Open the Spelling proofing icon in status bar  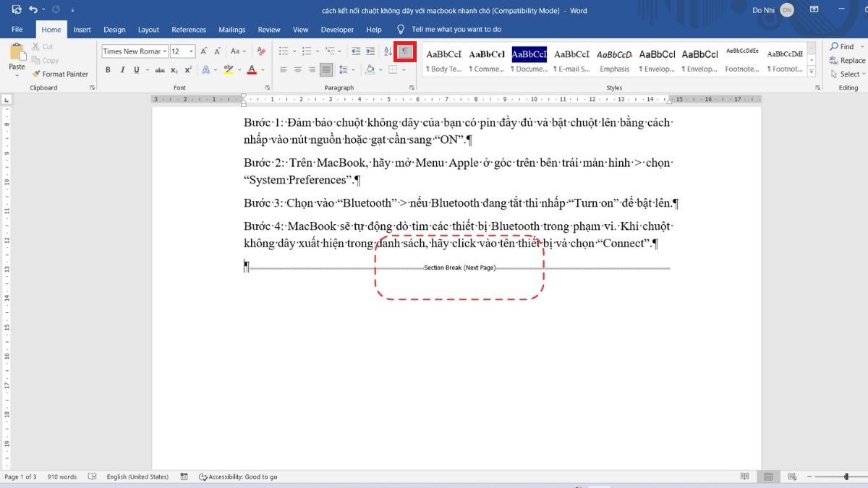click(x=92, y=477)
